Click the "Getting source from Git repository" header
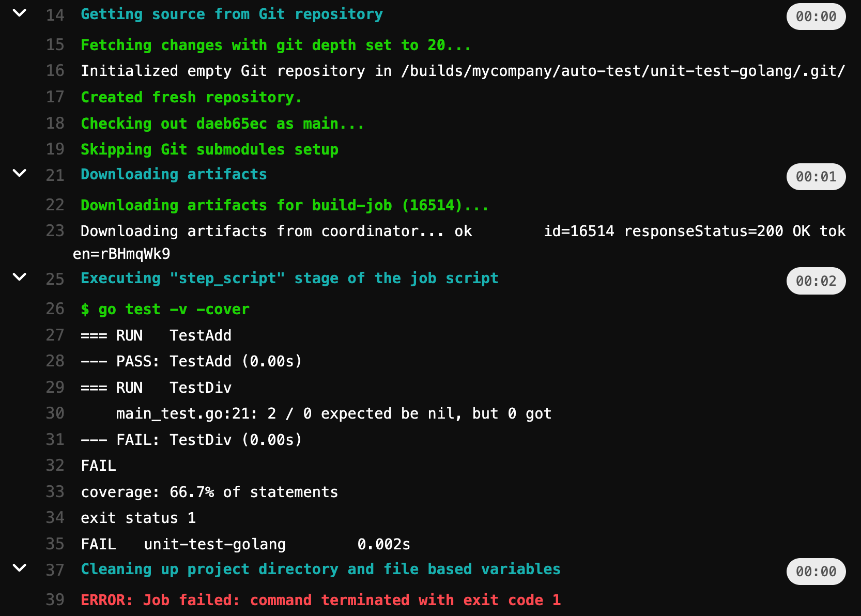861x616 pixels. point(232,14)
